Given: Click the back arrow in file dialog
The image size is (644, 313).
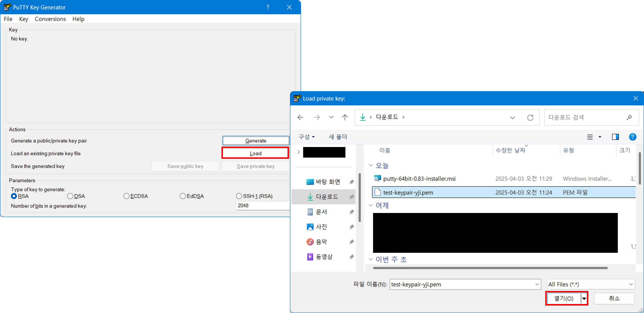Looking at the screenshot, I should (300, 117).
